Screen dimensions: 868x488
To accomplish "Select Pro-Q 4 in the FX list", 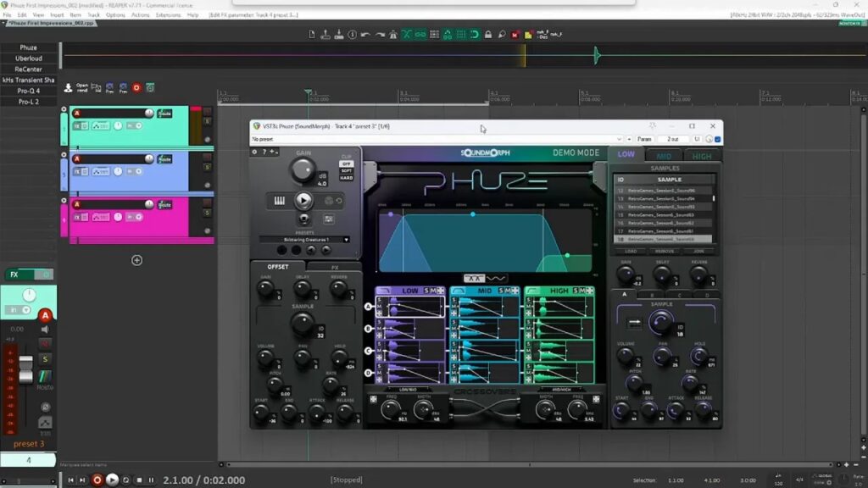I will point(28,91).
